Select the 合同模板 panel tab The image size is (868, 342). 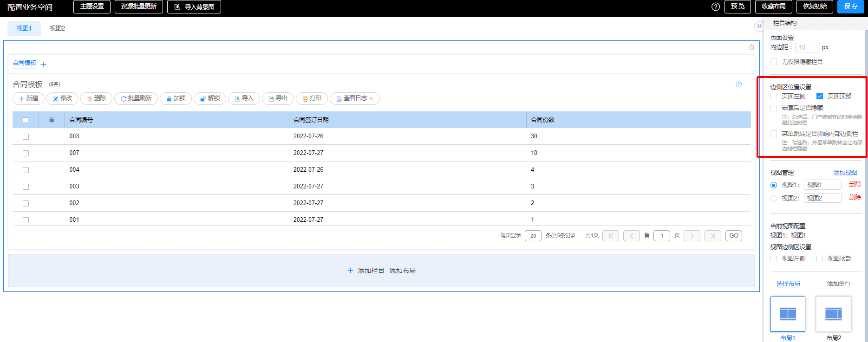pos(24,63)
